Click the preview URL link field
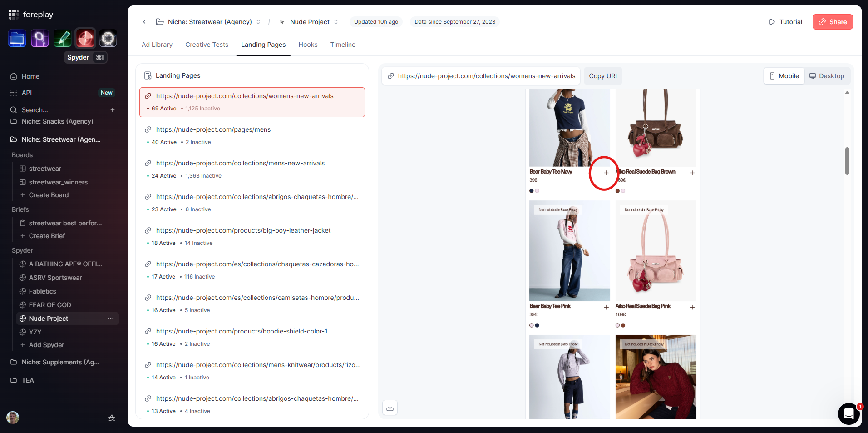Viewport: 868px width, 433px height. (481, 76)
